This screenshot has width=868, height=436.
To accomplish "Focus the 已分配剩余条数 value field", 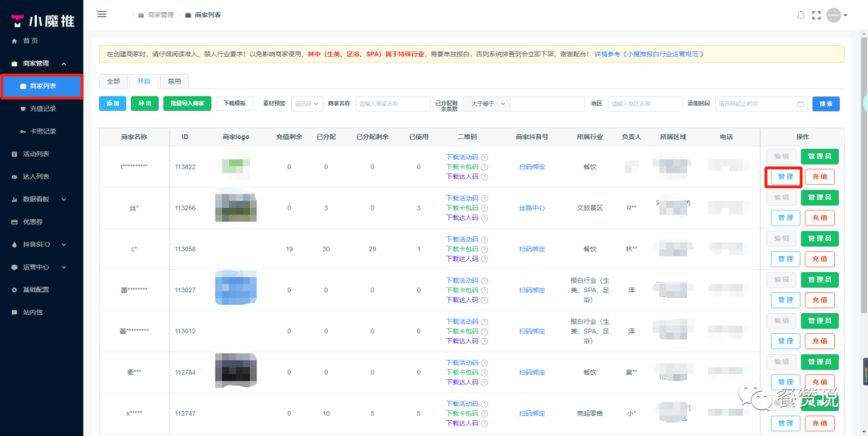I will 547,104.
